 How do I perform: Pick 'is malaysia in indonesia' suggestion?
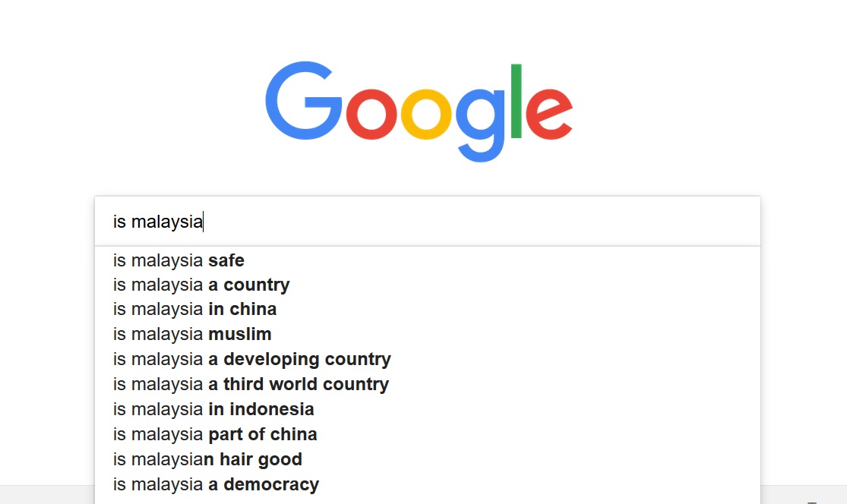427,409
